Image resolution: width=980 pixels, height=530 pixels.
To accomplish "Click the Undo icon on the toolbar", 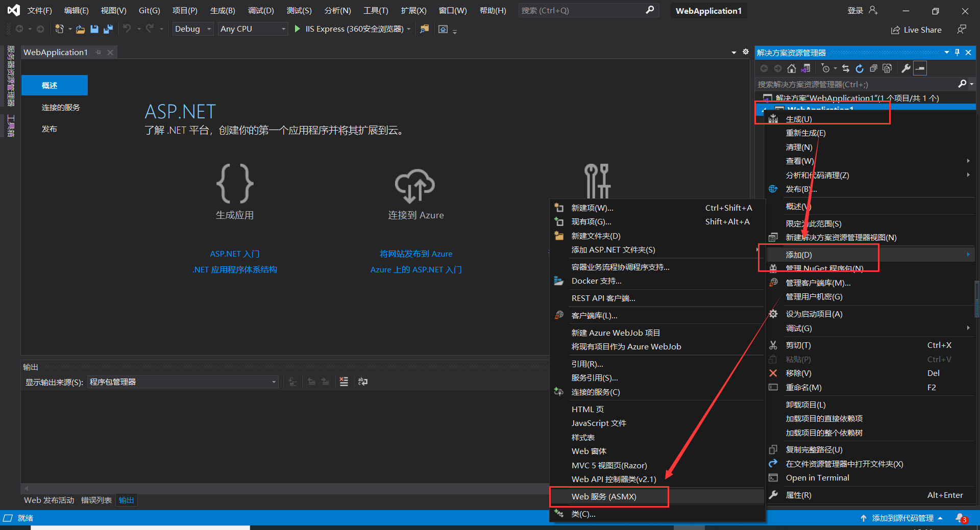I will [128, 29].
